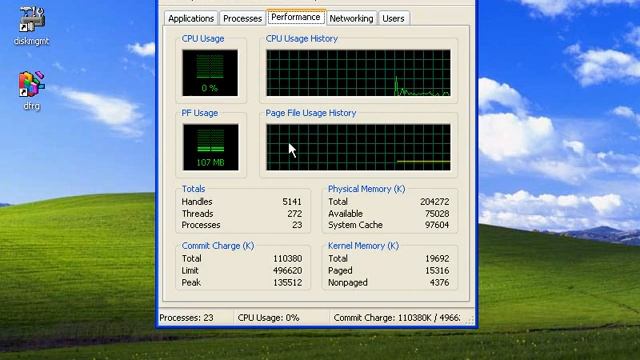Image resolution: width=640 pixels, height=360 pixels.
Task: Click the PF Usage meter showing 107 MB
Action: (x=211, y=147)
